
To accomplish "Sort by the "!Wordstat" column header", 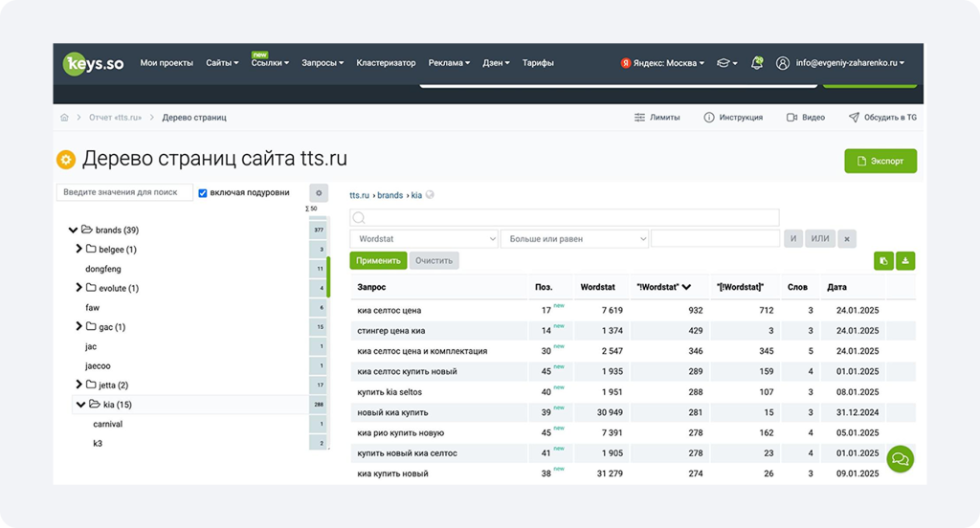I will (x=664, y=287).
